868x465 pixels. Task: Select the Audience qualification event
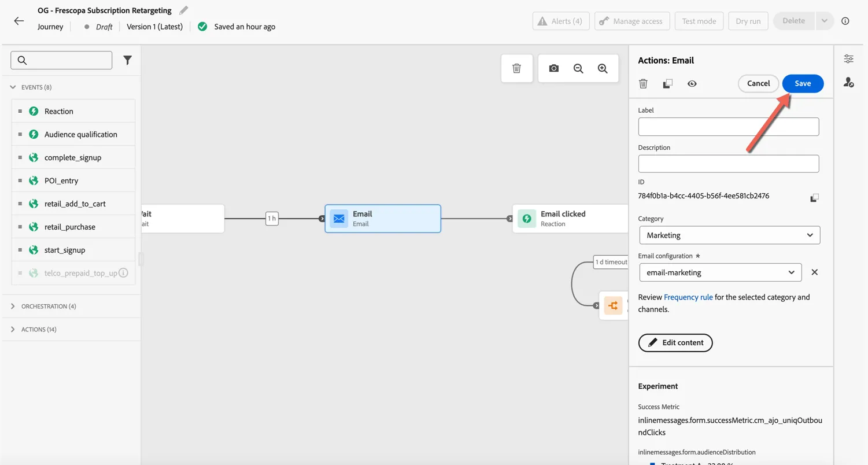click(x=73, y=134)
